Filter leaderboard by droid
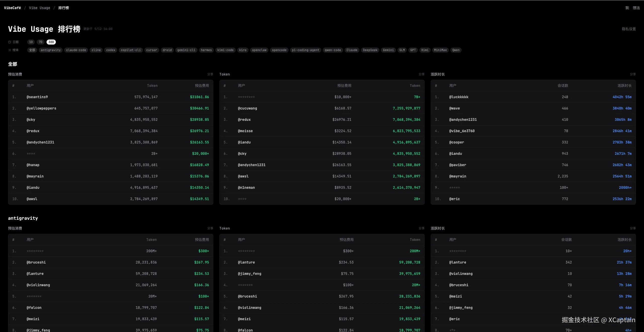 coord(167,50)
